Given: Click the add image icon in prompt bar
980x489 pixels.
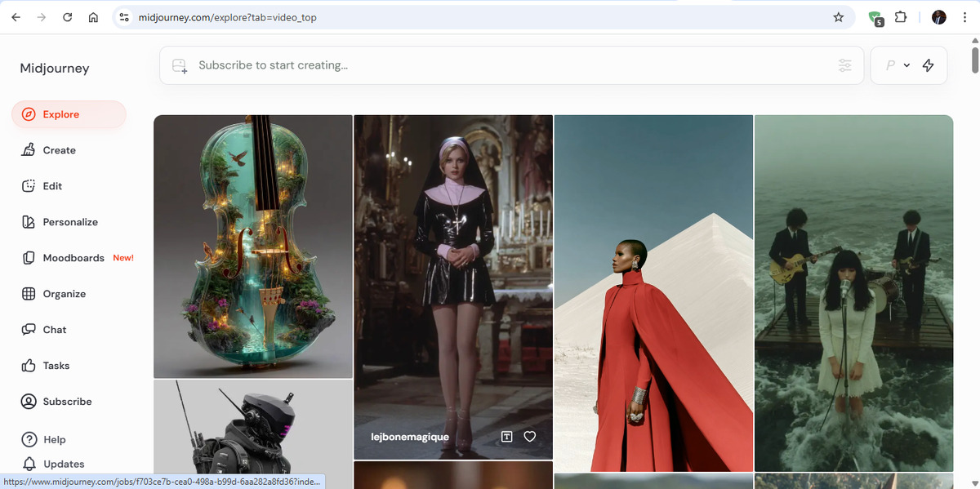Looking at the screenshot, I should 179,65.
